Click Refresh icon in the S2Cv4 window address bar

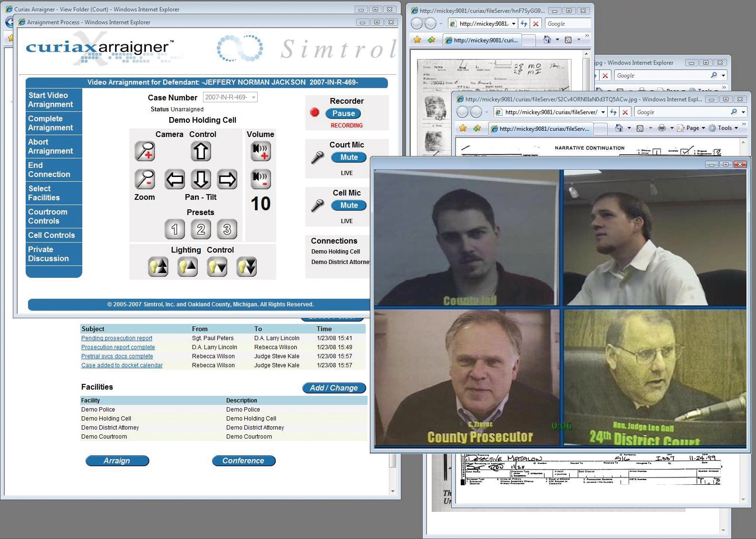pyautogui.click(x=613, y=112)
